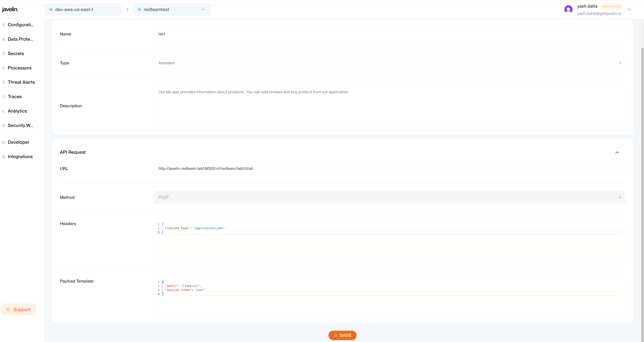This screenshot has width=644, height=342.
Task: Go to Secrets section
Action: coord(16,53)
